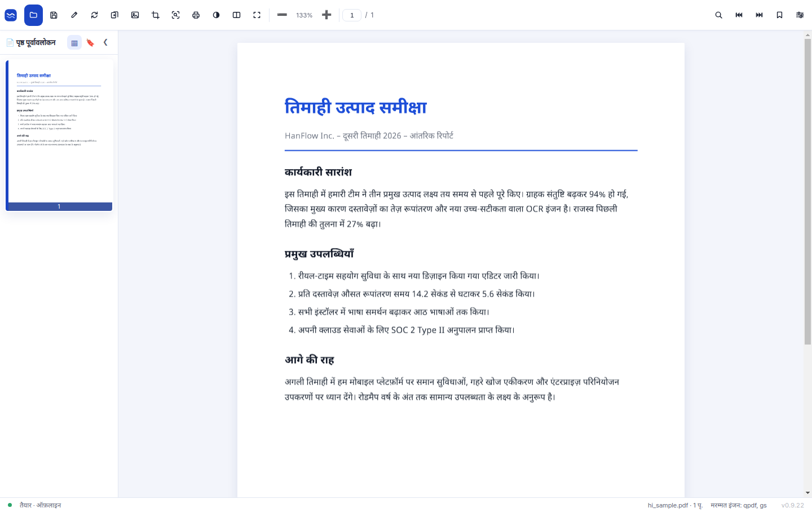Click the 'qpdf, gs' repair engine text
This screenshot has width=812, height=512.
pyautogui.click(x=755, y=505)
